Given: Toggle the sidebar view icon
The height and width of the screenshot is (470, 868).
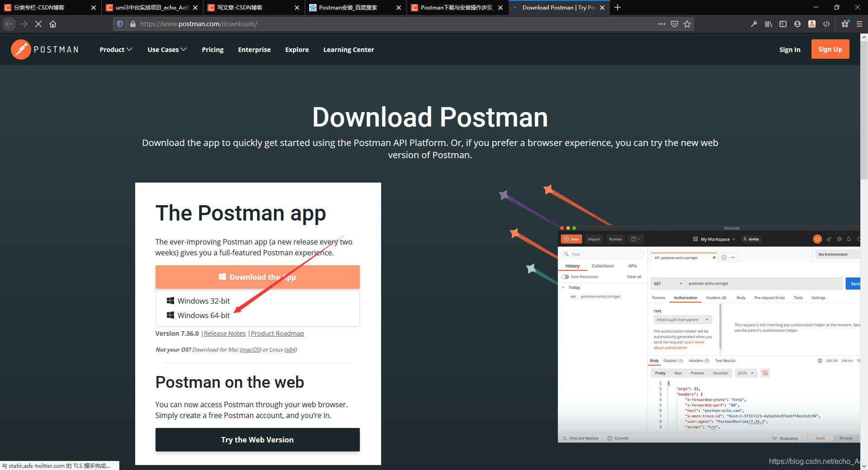Looking at the screenshot, I should tap(783, 24).
